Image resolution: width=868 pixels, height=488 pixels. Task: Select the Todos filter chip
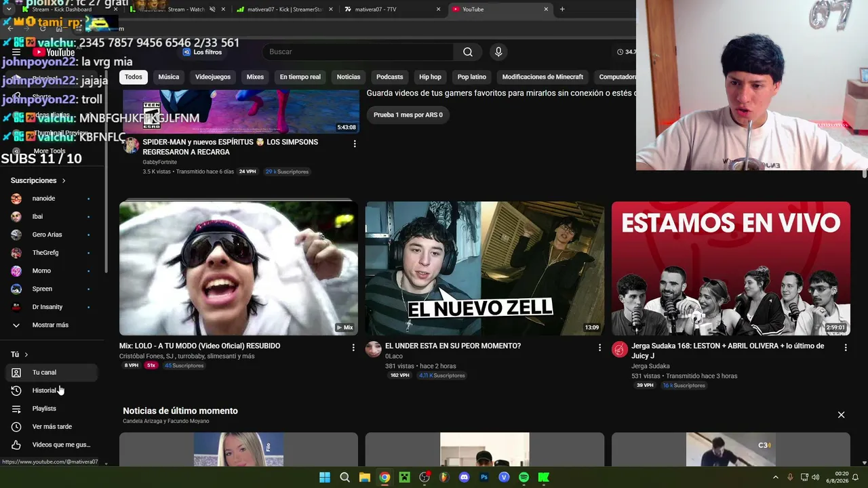[134, 77]
